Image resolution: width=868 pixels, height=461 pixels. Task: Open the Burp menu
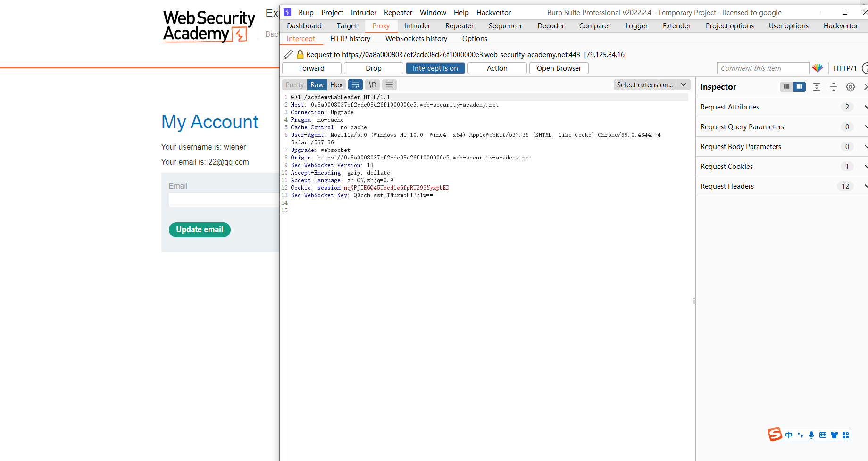coord(306,13)
